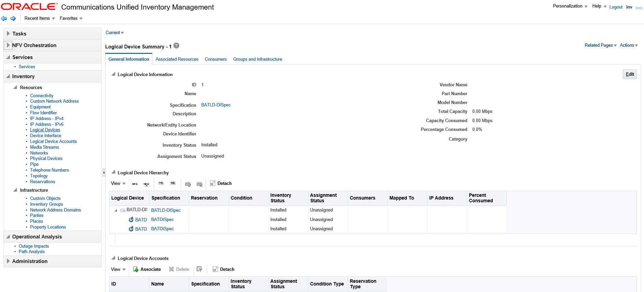Open the Outage Impacts link

click(34, 246)
